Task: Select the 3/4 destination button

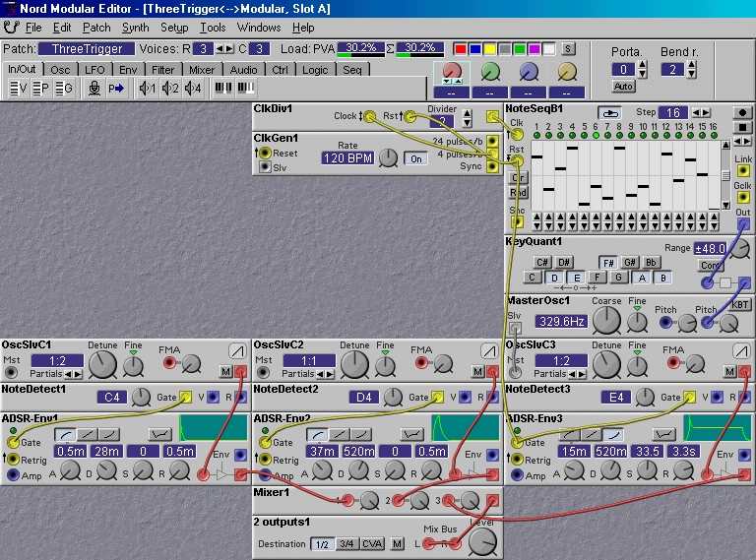Action: click(346, 544)
